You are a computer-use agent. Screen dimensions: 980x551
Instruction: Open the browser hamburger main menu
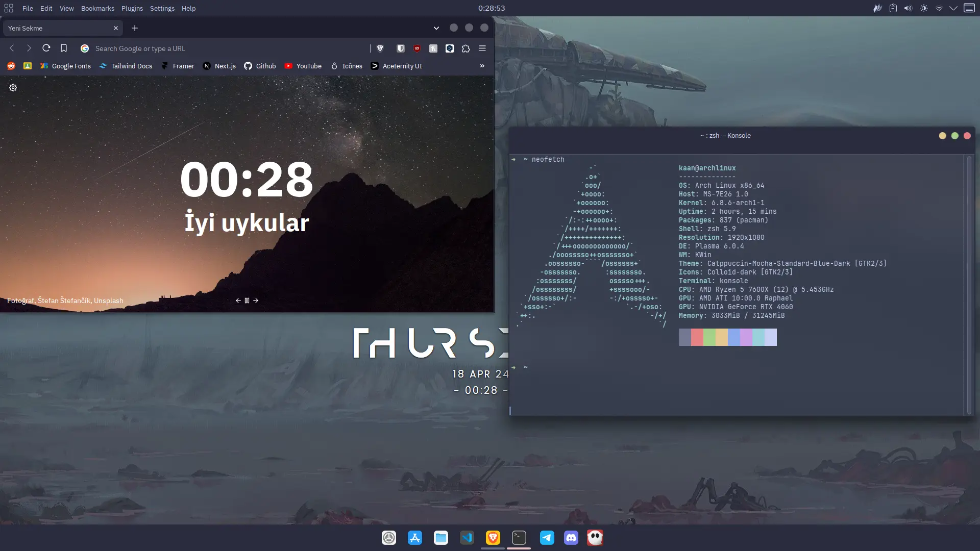point(482,48)
